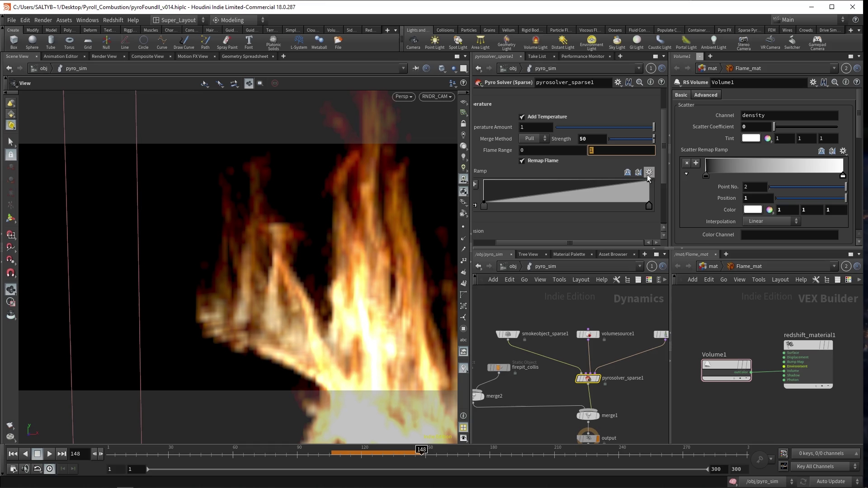Toggle the Add Temperature checkbox
868x488 pixels.
click(x=522, y=117)
